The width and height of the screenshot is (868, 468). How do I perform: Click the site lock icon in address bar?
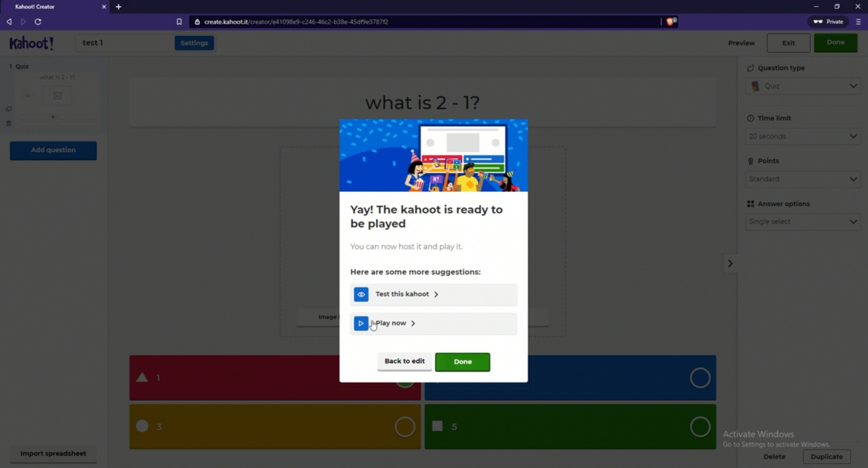(197, 22)
